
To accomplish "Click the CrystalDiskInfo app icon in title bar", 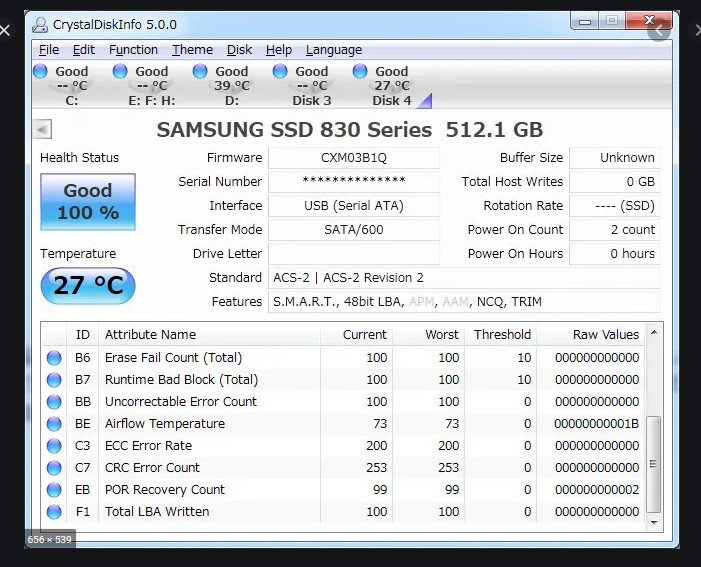I will [40, 25].
